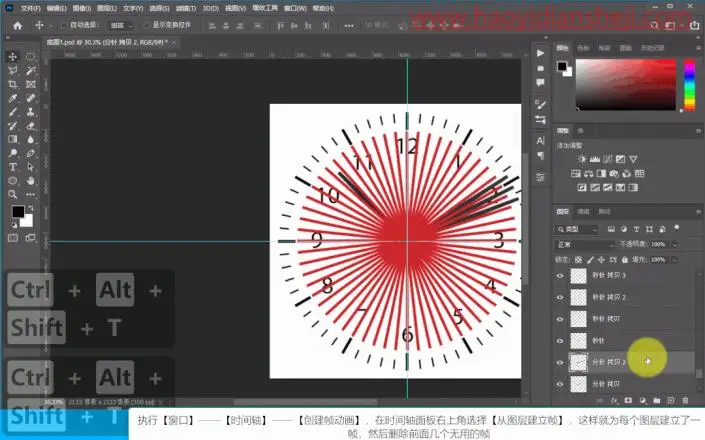Open the 滤镜(T) menu
The image size is (705, 440).
pos(186,9)
